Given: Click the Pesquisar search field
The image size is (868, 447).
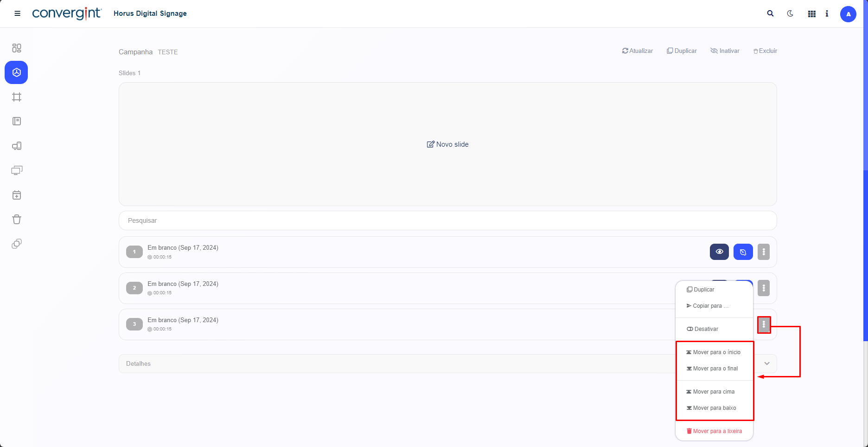Looking at the screenshot, I should [x=447, y=220].
